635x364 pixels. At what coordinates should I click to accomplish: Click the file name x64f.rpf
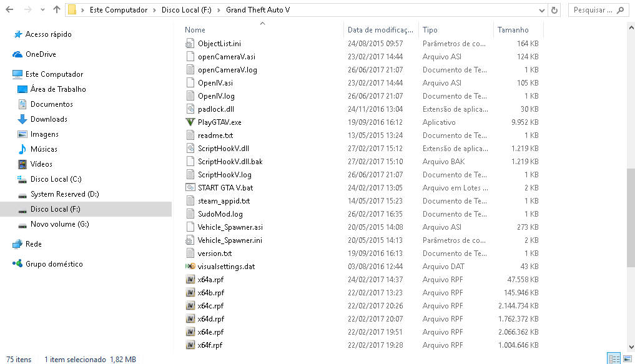tap(210, 345)
